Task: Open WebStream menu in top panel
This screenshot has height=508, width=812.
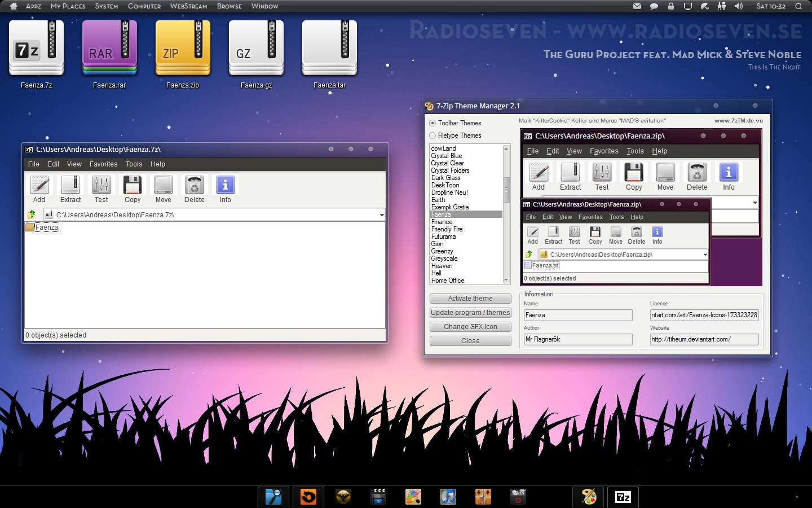Action: (x=188, y=6)
